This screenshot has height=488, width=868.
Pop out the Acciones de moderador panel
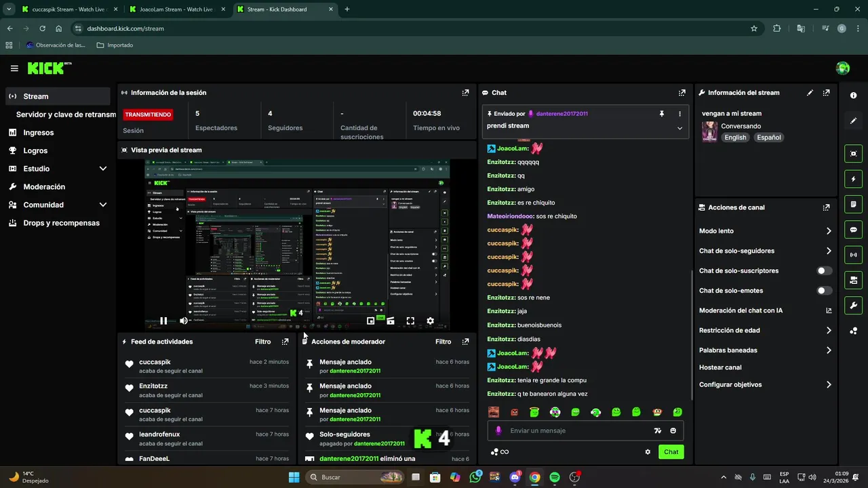coord(465,342)
